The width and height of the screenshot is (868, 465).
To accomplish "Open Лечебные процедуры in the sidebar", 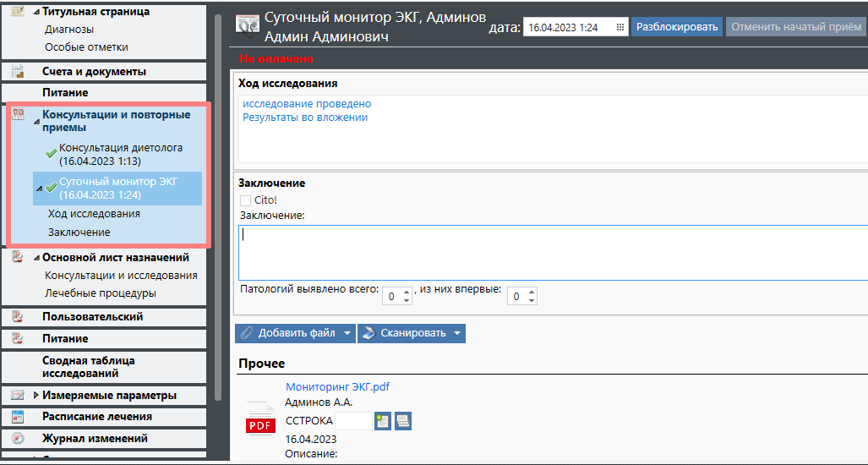I will (x=100, y=293).
